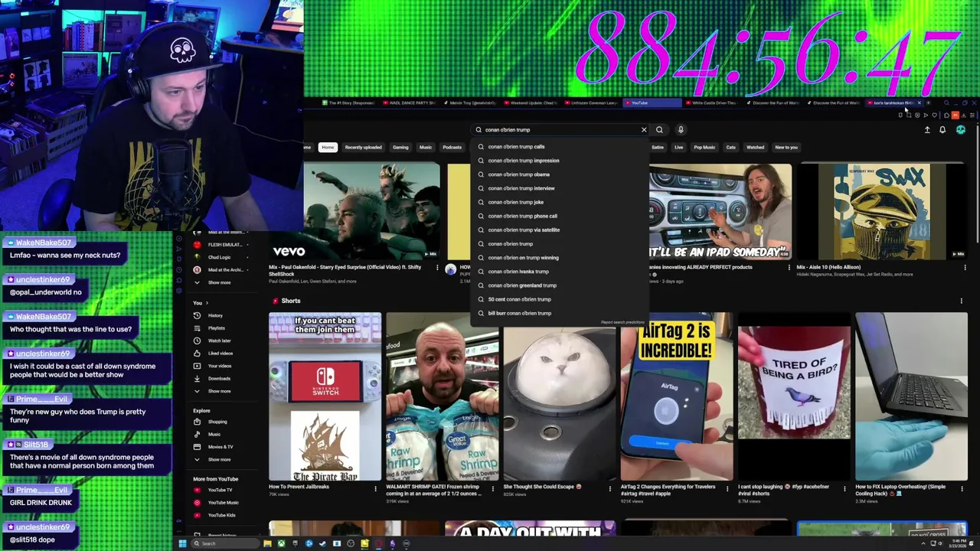Click in the YouTube search input field
Screen dimensions: 980x551
559,130
